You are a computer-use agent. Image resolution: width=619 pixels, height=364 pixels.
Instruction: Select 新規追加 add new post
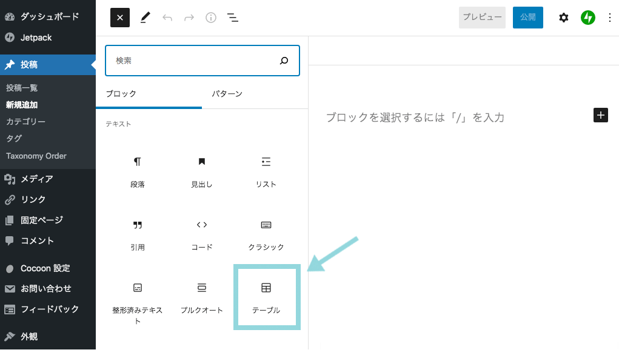point(22,105)
